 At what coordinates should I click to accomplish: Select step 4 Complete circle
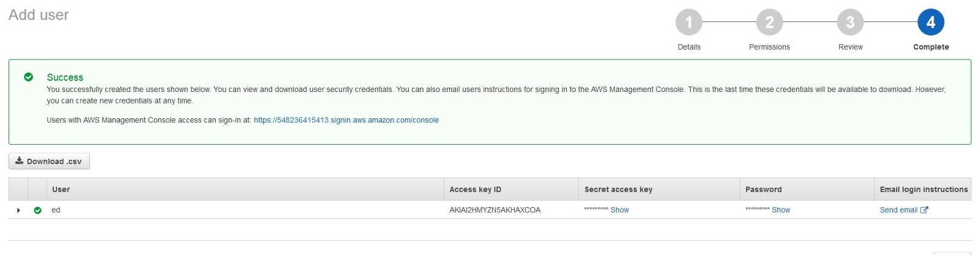(930, 23)
